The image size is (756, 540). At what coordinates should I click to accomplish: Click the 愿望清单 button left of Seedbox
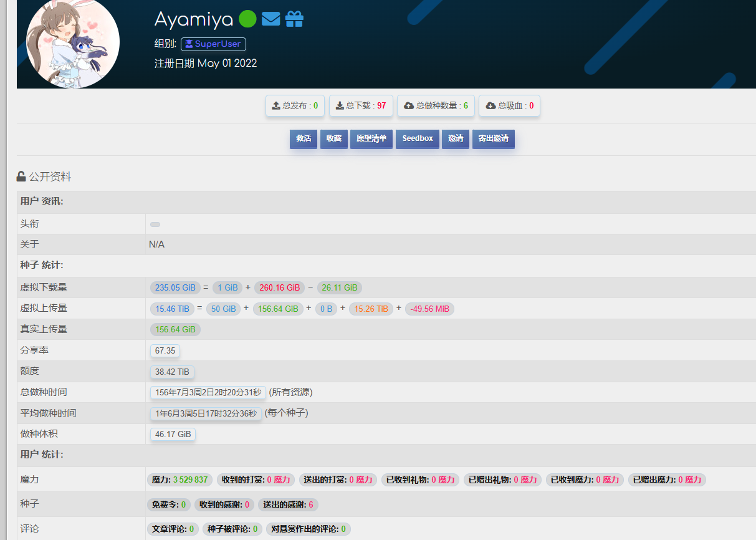[x=371, y=138]
